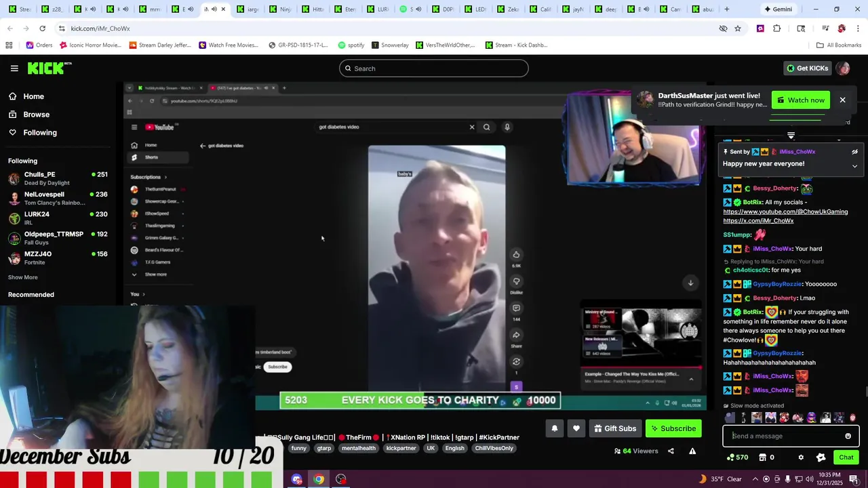
Task: Open the chat identity badge icon
Action: click(x=821, y=457)
